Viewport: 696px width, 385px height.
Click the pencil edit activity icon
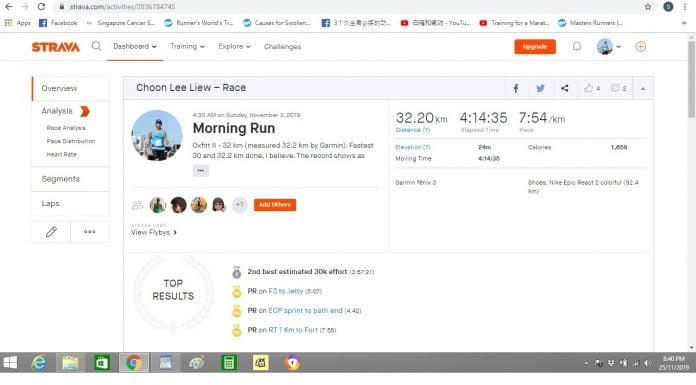[51, 232]
